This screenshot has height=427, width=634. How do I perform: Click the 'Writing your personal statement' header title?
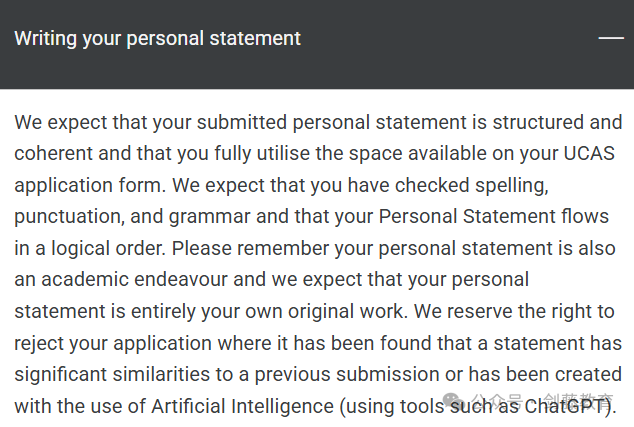(158, 39)
